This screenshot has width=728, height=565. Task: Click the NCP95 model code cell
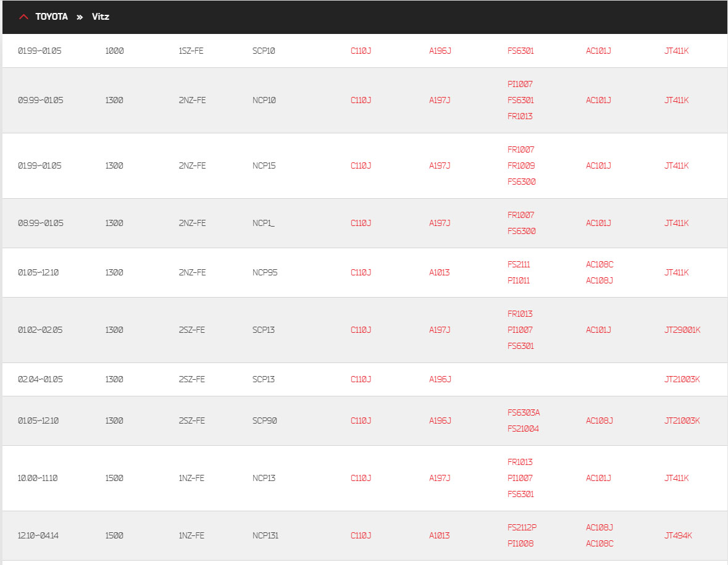click(265, 272)
